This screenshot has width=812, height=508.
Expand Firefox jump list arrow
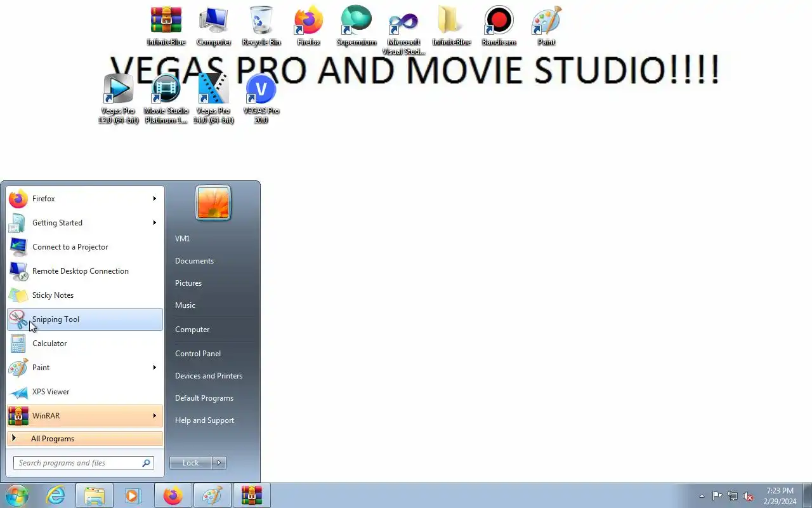click(x=154, y=199)
